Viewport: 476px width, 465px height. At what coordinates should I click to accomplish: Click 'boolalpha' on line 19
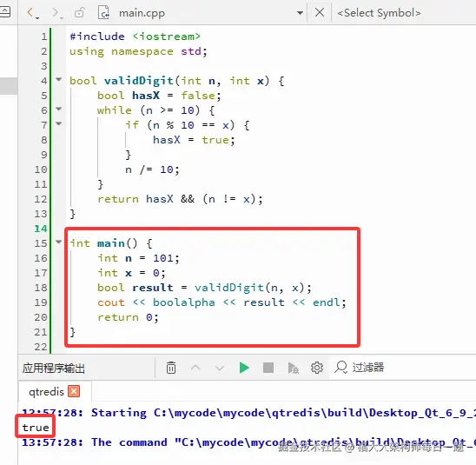184,302
